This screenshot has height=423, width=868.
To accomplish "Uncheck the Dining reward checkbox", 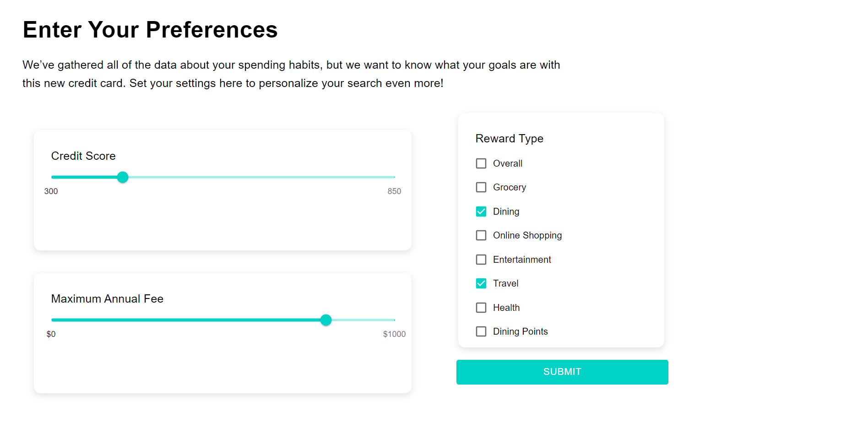I will pos(481,211).
